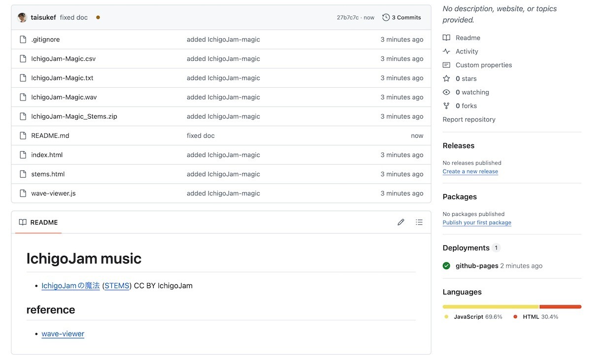Click the file icon beside README.md

23,135
